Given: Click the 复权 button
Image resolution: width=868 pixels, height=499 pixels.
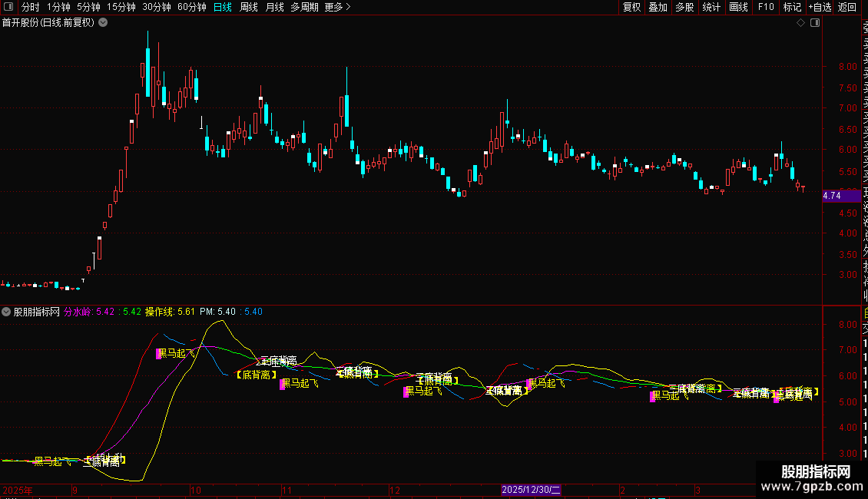Looking at the screenshot, I should click(x=631, y=7).
